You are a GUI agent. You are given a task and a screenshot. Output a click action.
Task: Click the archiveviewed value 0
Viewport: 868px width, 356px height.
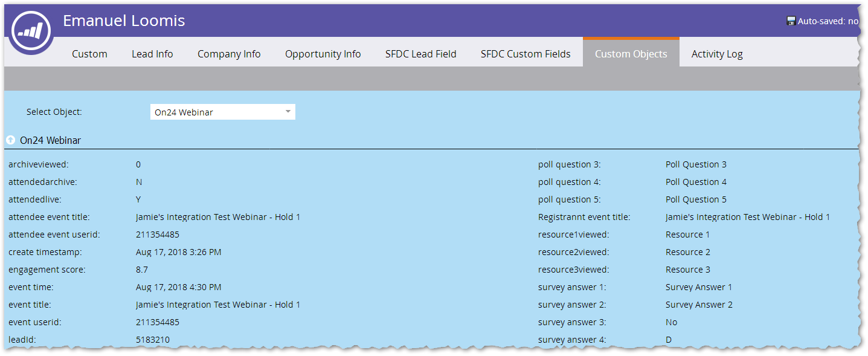click(x=138, y=164)
